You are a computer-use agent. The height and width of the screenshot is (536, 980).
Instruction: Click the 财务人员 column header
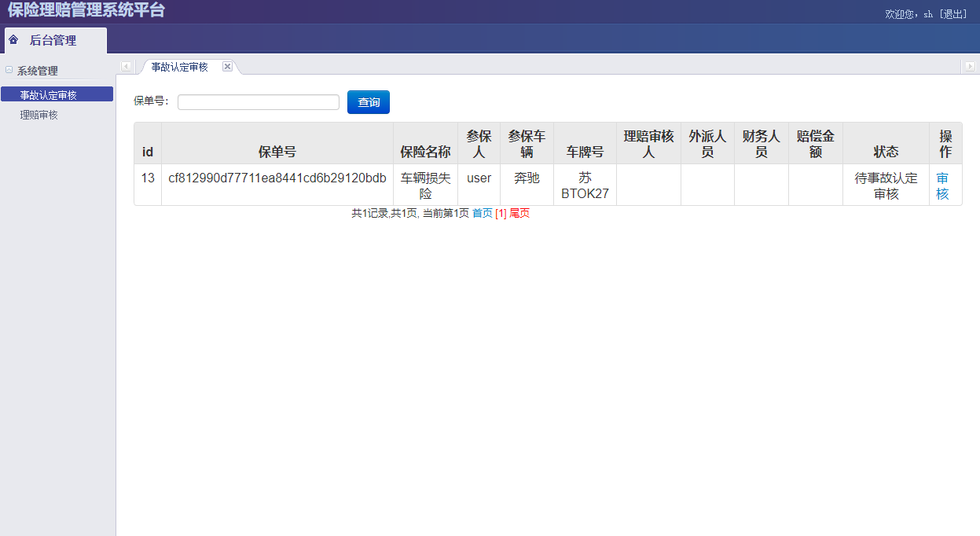(x=761, y=143)
